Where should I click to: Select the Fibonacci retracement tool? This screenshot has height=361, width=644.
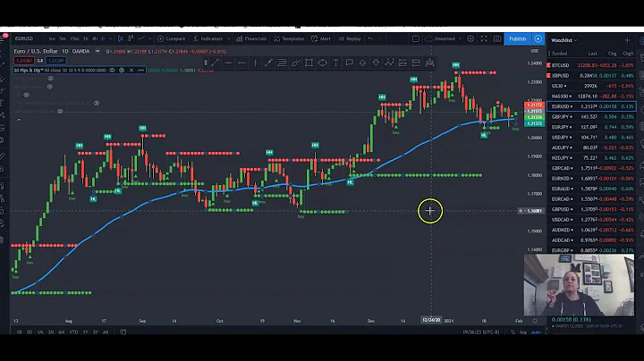click(x=282, y=63)
